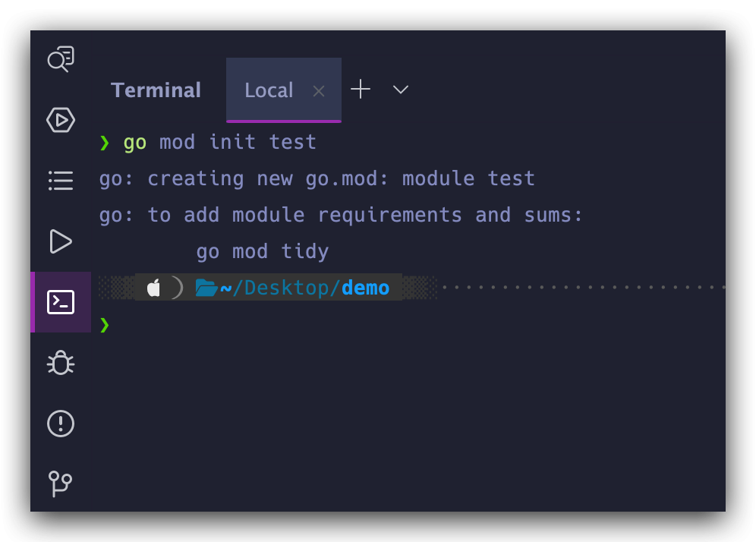Viewport: 756px width, 542px height.
Task: Click the Apple logo in prompt
Action: point(153,288)
